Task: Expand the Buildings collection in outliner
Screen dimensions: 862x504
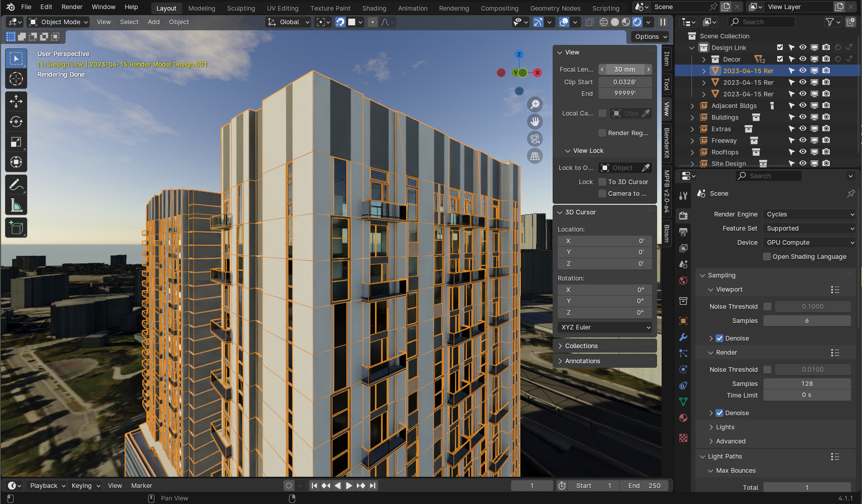Action: (692, 118)
